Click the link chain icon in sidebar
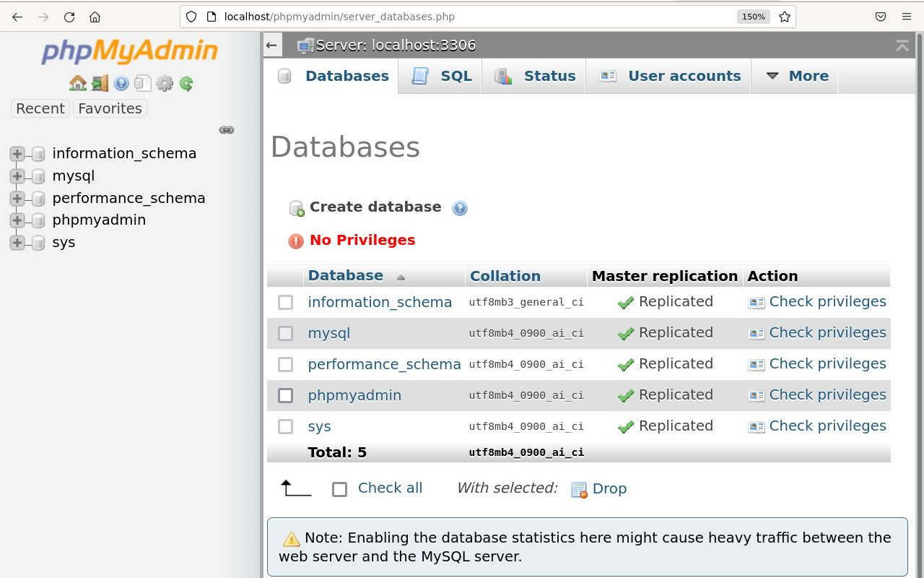 point(227,130)
